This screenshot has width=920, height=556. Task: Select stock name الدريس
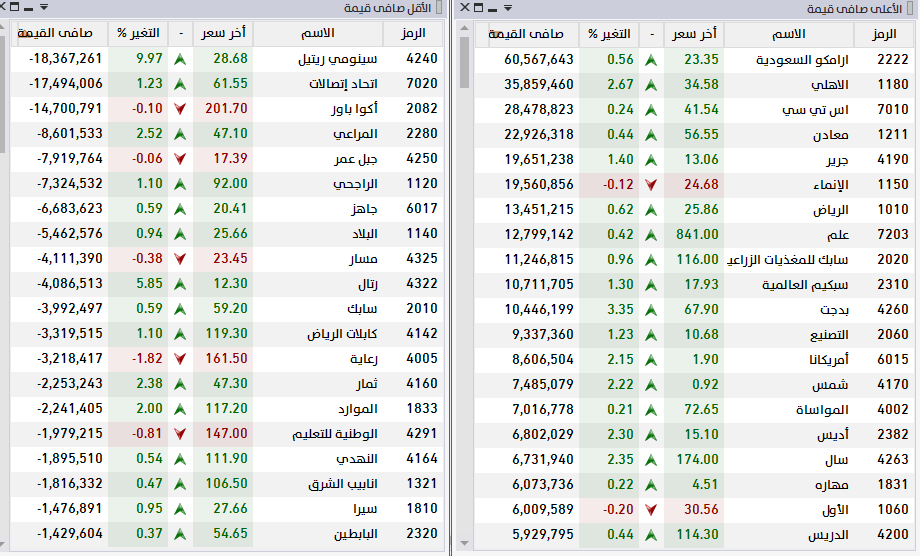(828, 535)
